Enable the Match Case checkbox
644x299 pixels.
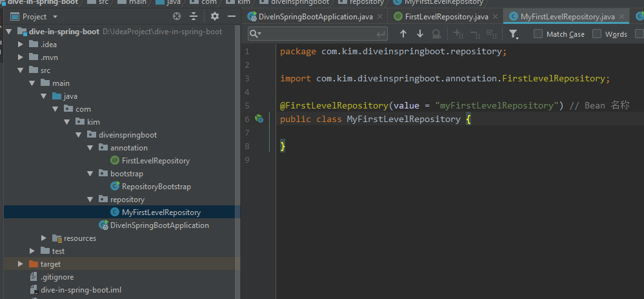[x=538, y=34]
